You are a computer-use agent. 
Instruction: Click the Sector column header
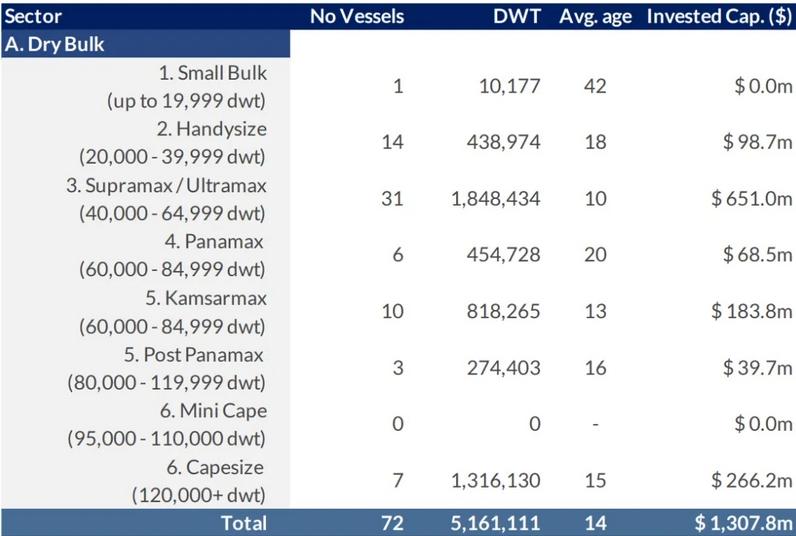pos(31,14)
